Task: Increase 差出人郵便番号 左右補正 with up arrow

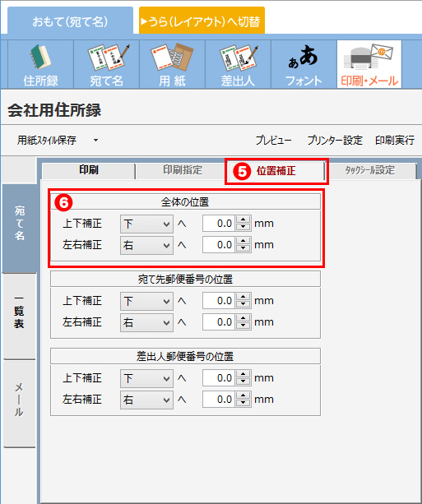Action: pos(243,396)
